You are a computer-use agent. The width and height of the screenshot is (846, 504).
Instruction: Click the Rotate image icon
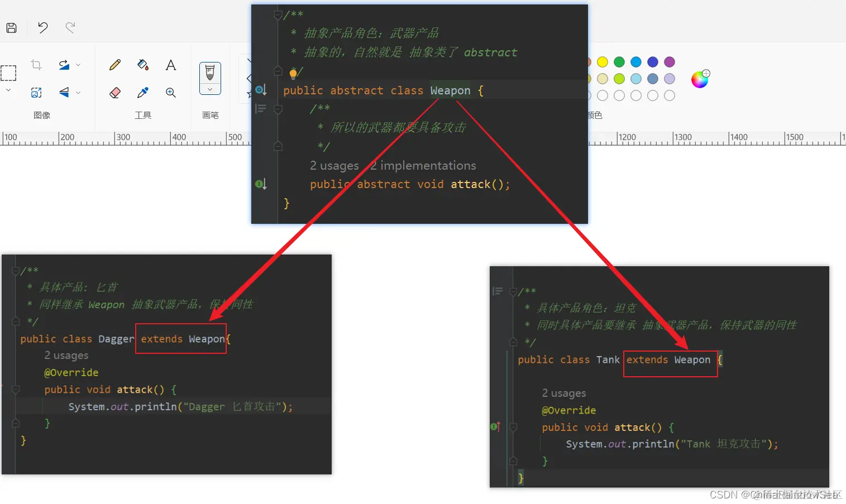[x=64, y=65]
